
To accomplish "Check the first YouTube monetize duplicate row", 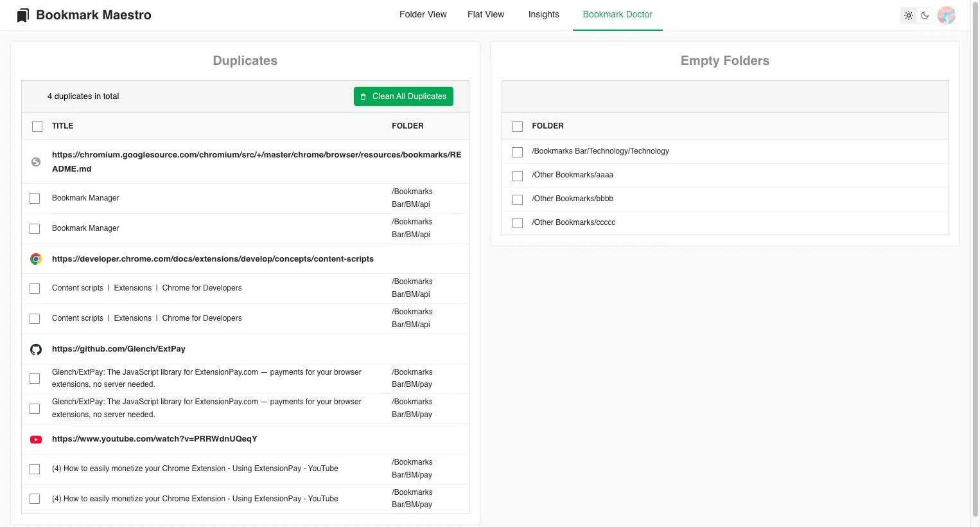I will click(35, 469).
